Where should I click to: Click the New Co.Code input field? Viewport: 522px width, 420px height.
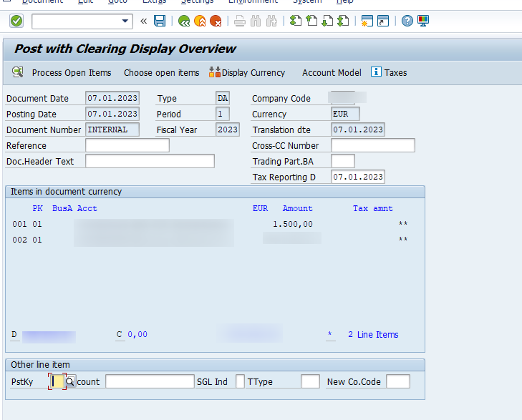[x=397, y=382]
